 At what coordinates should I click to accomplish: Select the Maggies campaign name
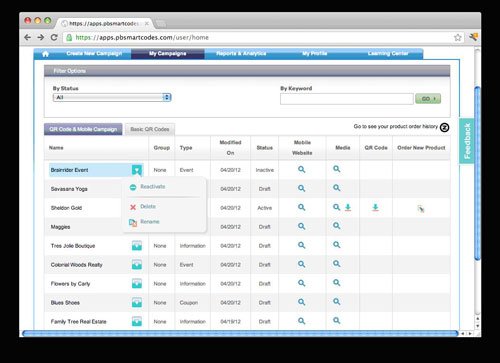tap(60, 227)
